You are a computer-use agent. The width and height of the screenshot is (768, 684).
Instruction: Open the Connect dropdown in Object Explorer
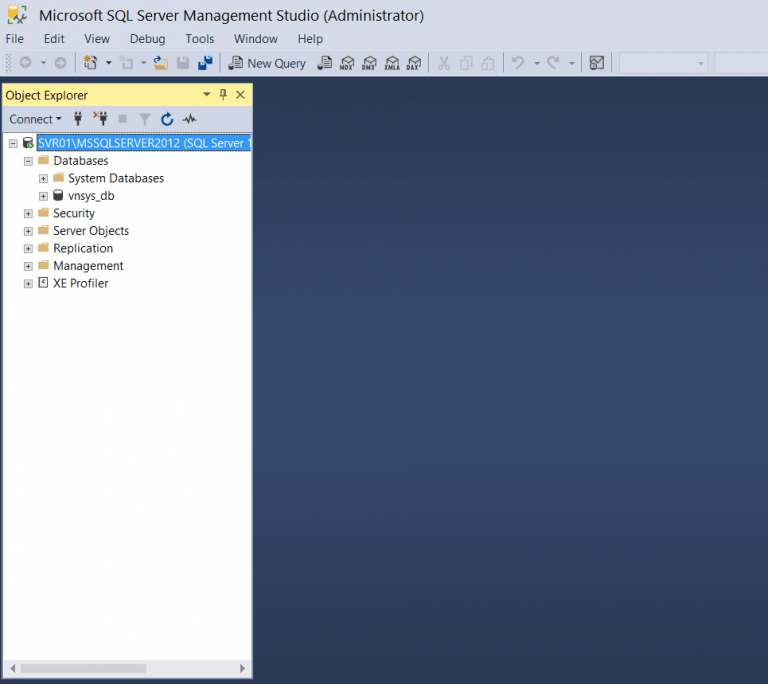click(35, 119)
